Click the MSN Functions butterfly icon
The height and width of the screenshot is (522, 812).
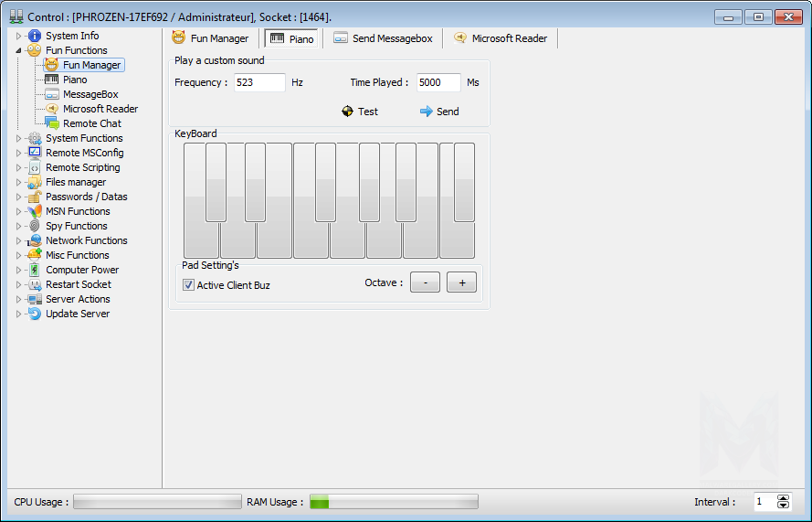tap(35, 211)
